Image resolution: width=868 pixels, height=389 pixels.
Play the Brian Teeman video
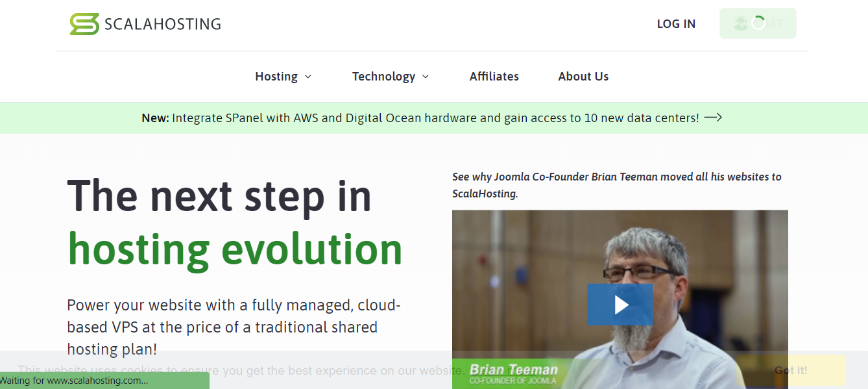pyautogui.click(x=620, y=305)
